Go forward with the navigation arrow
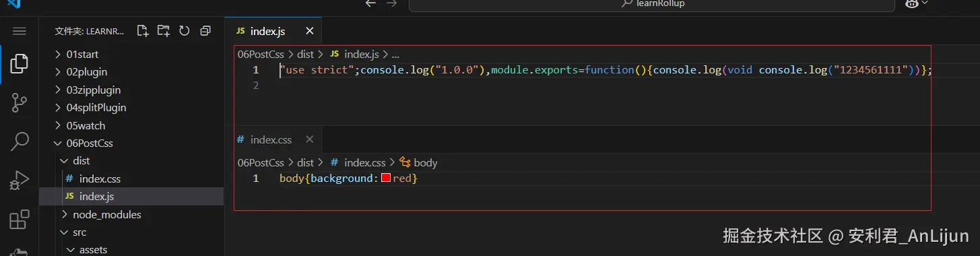This screenshot has height=256, width=980. pyautogui.click(x=392, y=3)
